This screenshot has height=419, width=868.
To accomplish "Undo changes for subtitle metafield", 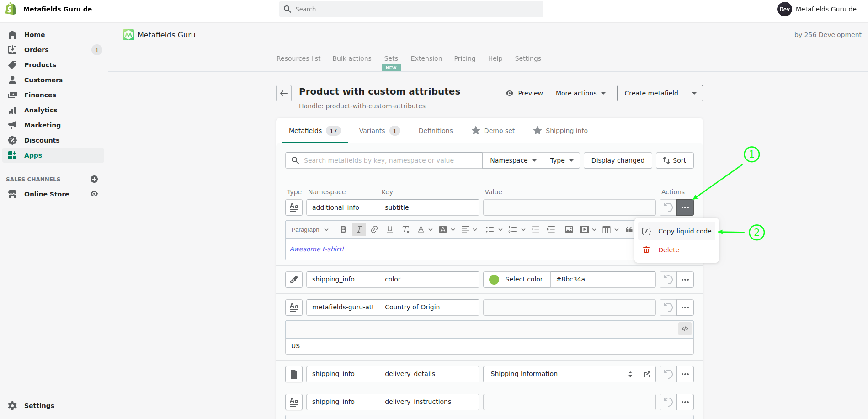I will click(x=668, y=207).
